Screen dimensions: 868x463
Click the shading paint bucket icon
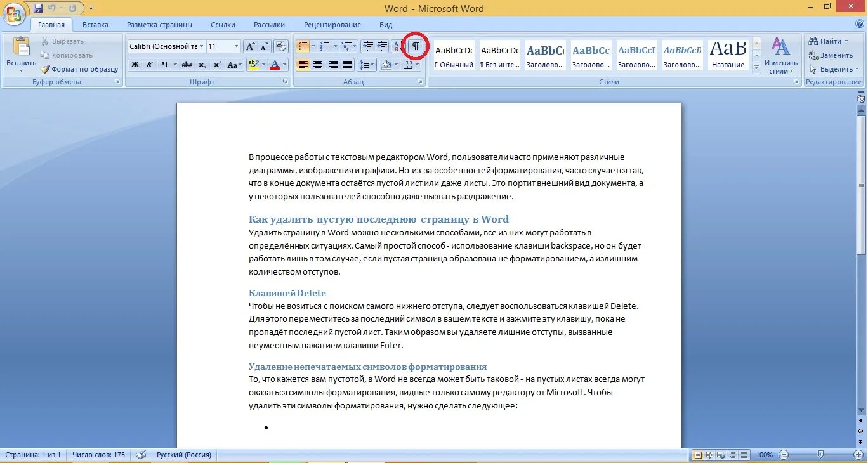386,65
